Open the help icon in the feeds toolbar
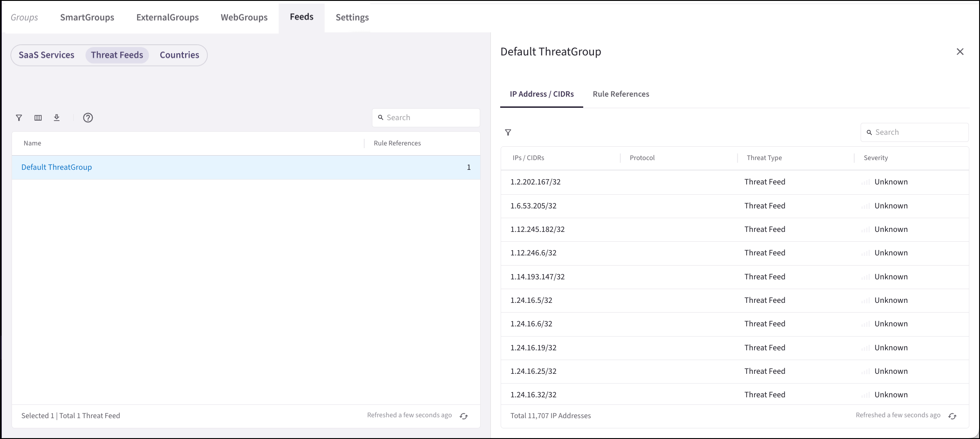 (87, 118)
